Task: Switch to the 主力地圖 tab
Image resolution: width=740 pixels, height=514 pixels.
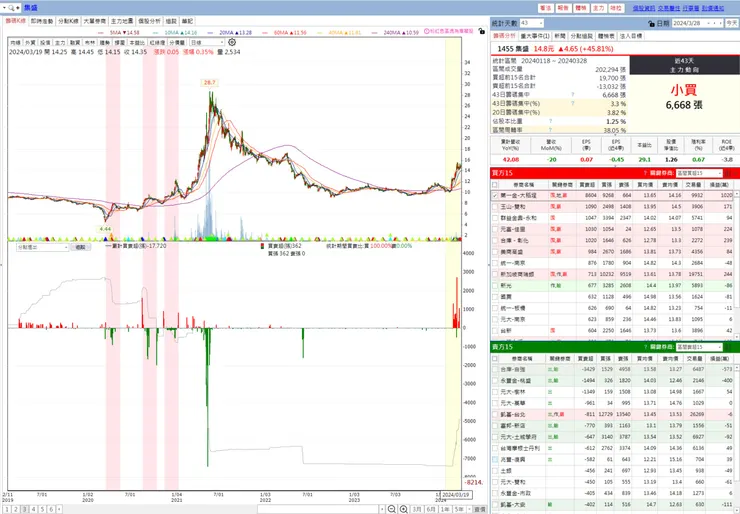Action: 122,21
